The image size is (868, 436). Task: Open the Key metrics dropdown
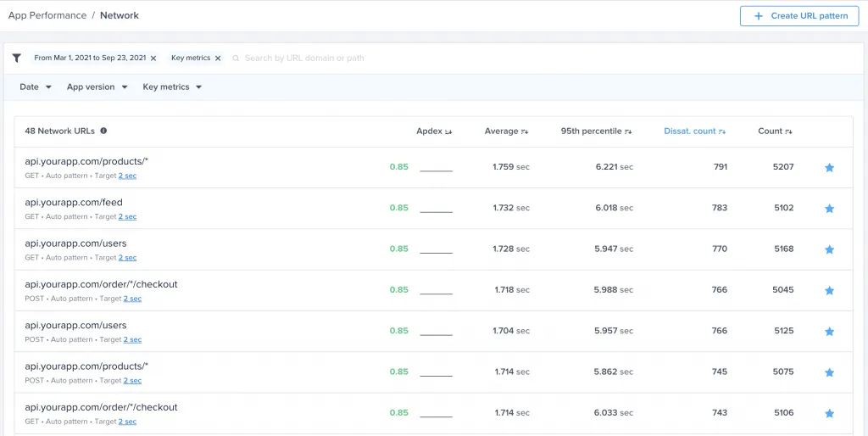coord(172,87)
